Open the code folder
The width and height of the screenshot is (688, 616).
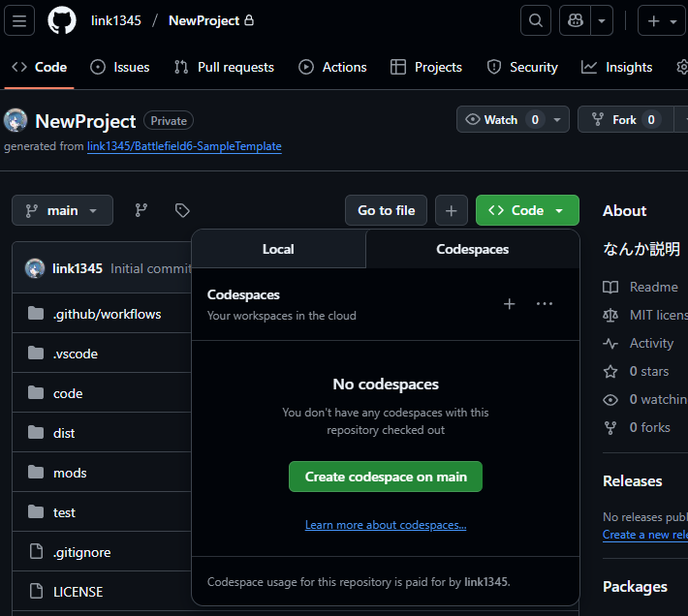[68, 393]
